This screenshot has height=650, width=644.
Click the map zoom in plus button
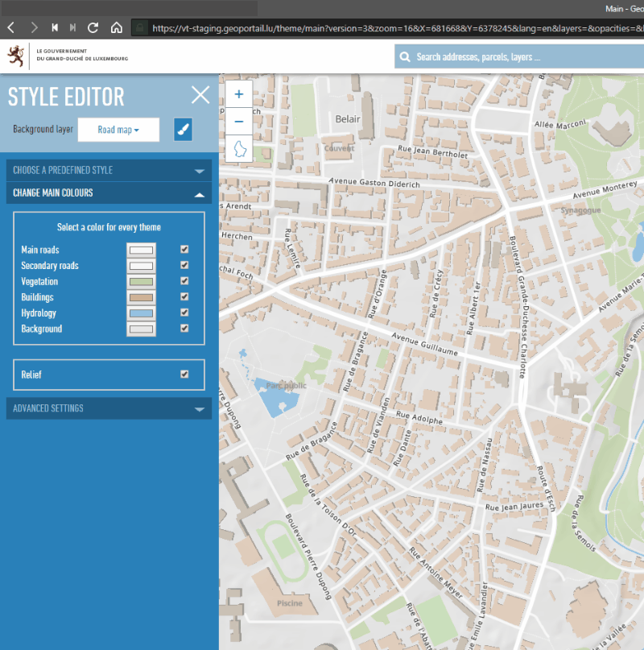coord(239,94)
